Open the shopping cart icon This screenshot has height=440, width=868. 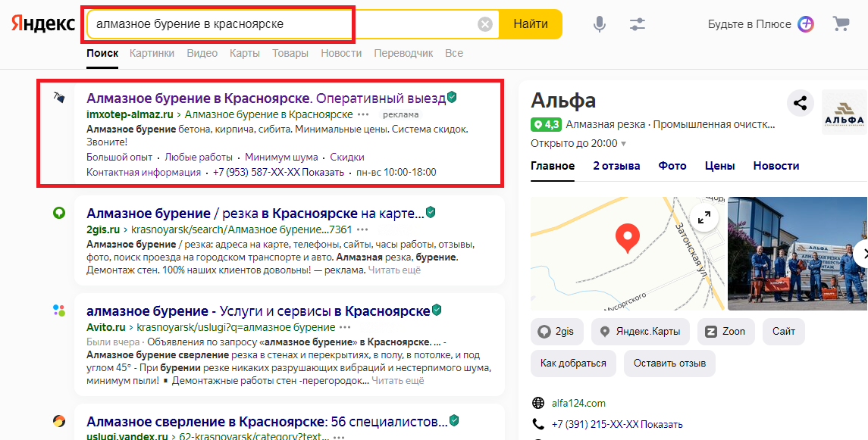841,23
